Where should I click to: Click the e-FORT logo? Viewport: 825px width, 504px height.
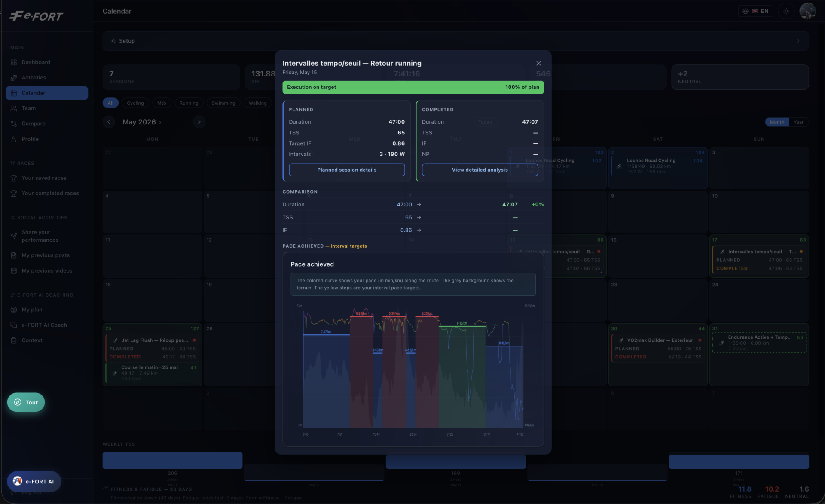pos(36,16)
